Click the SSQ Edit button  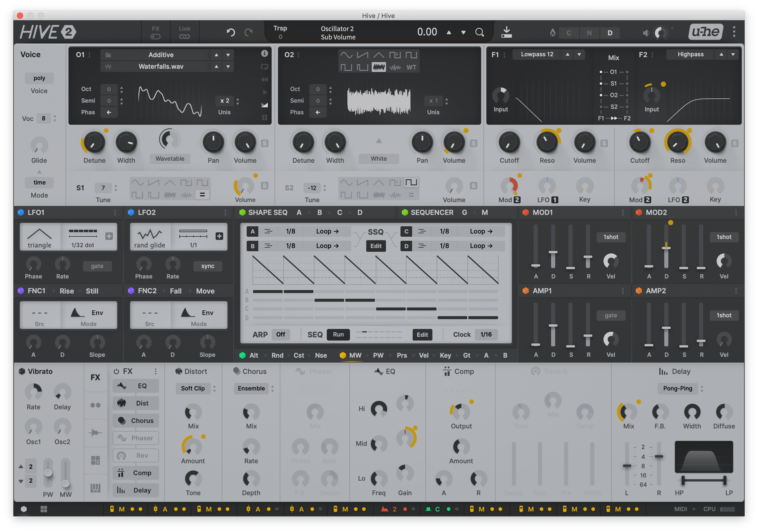[376, 246]
